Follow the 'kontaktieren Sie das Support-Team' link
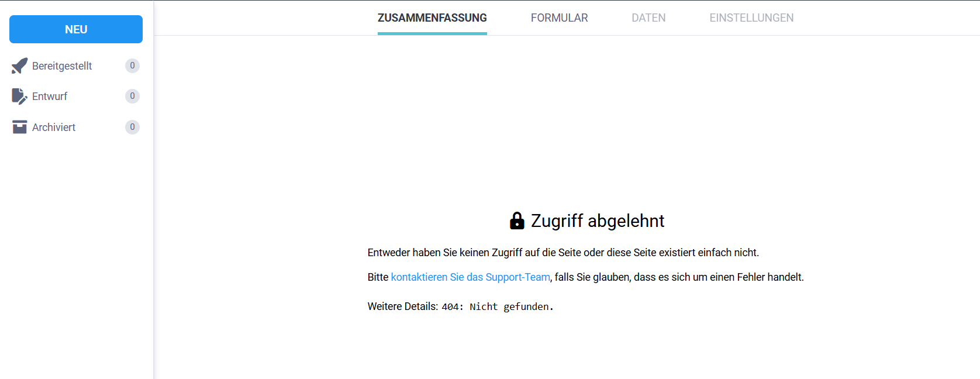 click(470, 277)
